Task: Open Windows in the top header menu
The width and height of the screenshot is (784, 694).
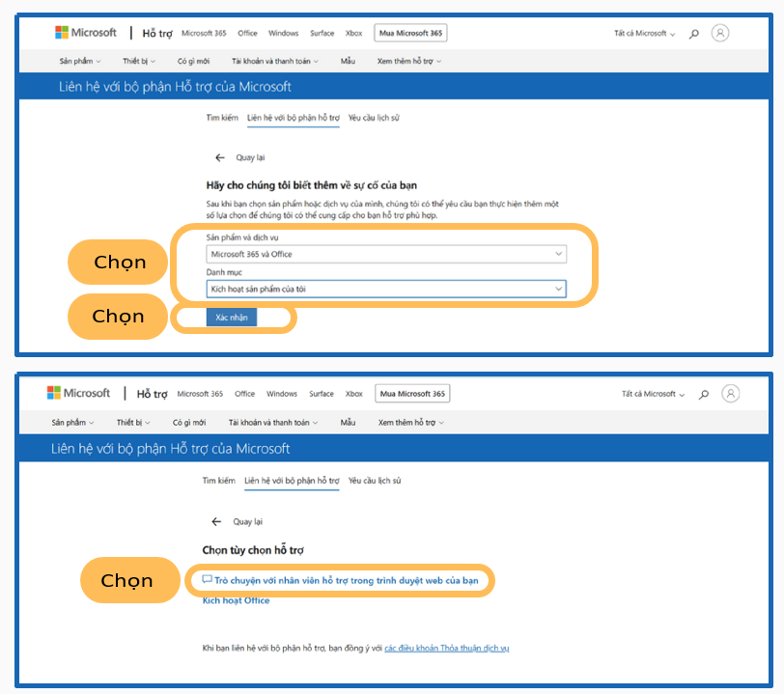Action: [x=284, y=33]
